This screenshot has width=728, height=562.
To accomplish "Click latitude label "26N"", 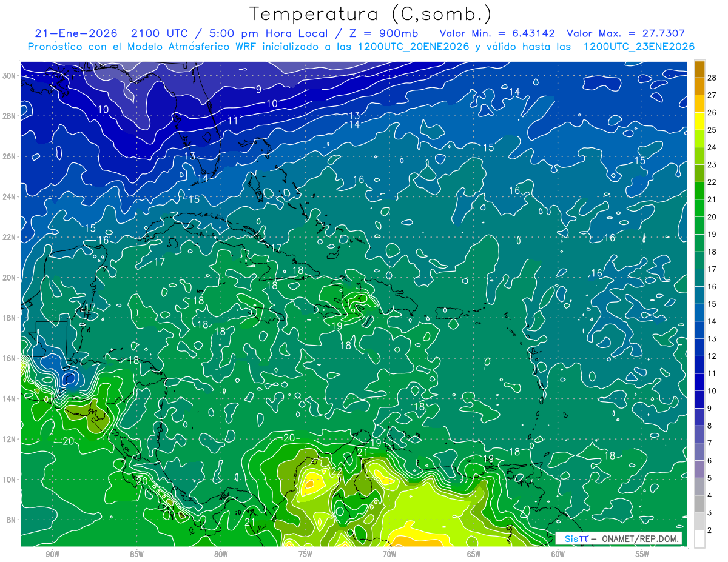I will (x=10, y=156).
